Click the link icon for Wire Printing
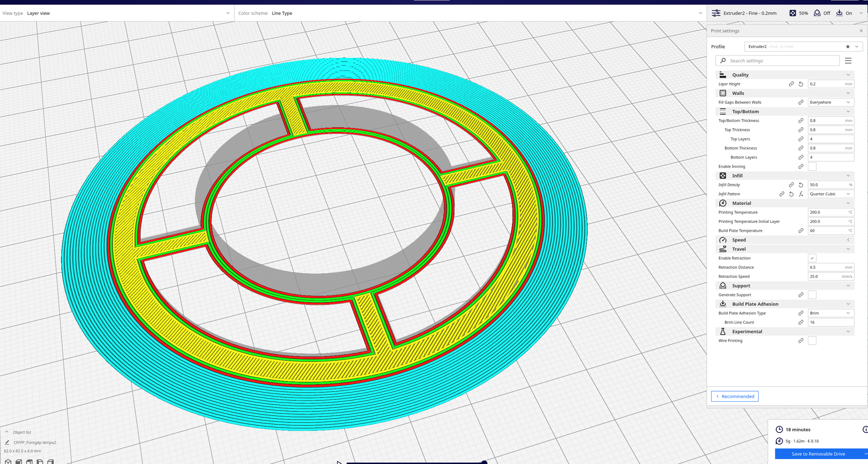 [x=801, y=341]
